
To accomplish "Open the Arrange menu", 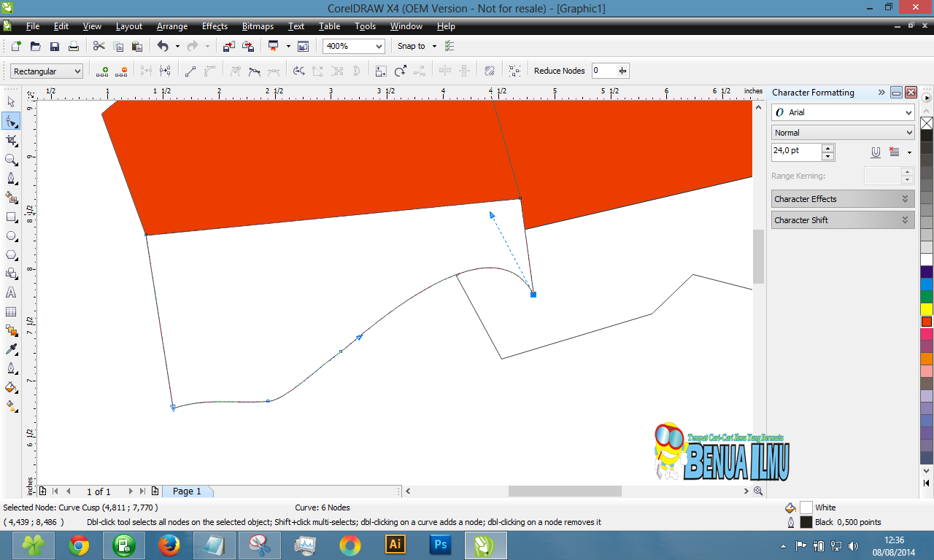I will [x=172, y=26].
